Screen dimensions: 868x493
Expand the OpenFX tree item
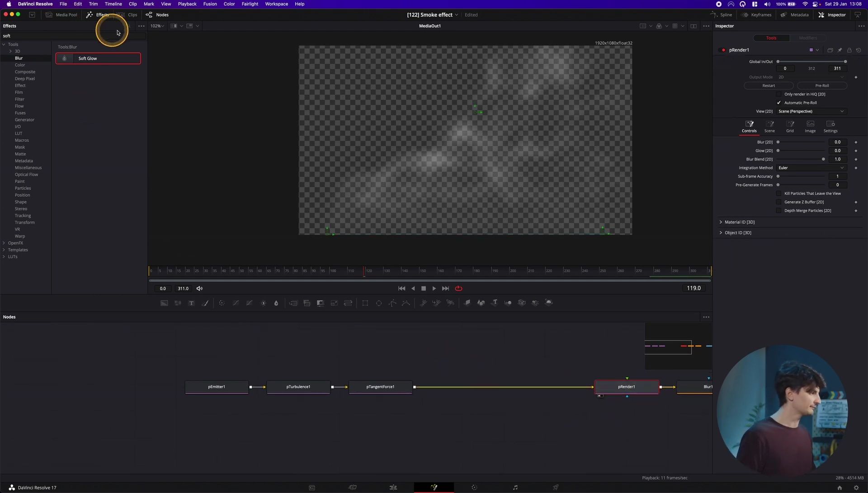[4, 243]
